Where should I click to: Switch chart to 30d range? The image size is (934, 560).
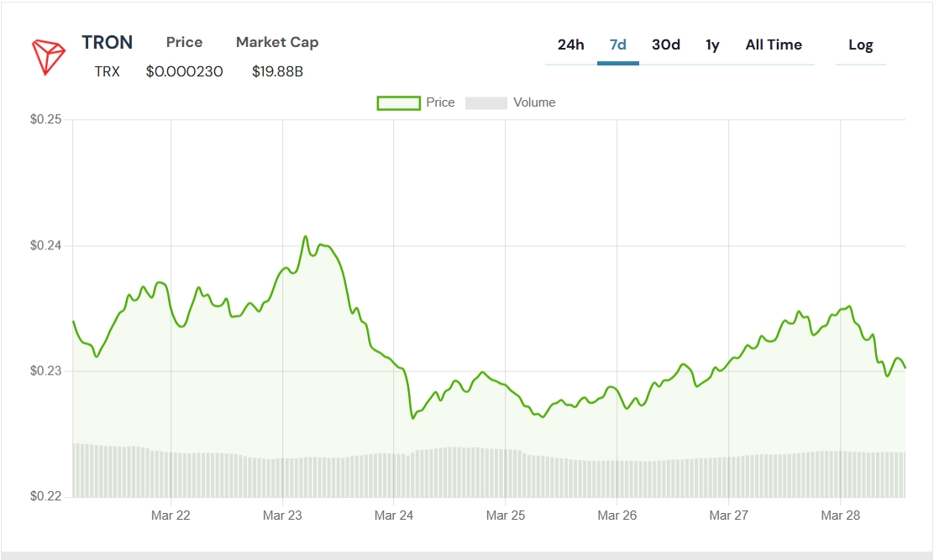pos(666,44)
